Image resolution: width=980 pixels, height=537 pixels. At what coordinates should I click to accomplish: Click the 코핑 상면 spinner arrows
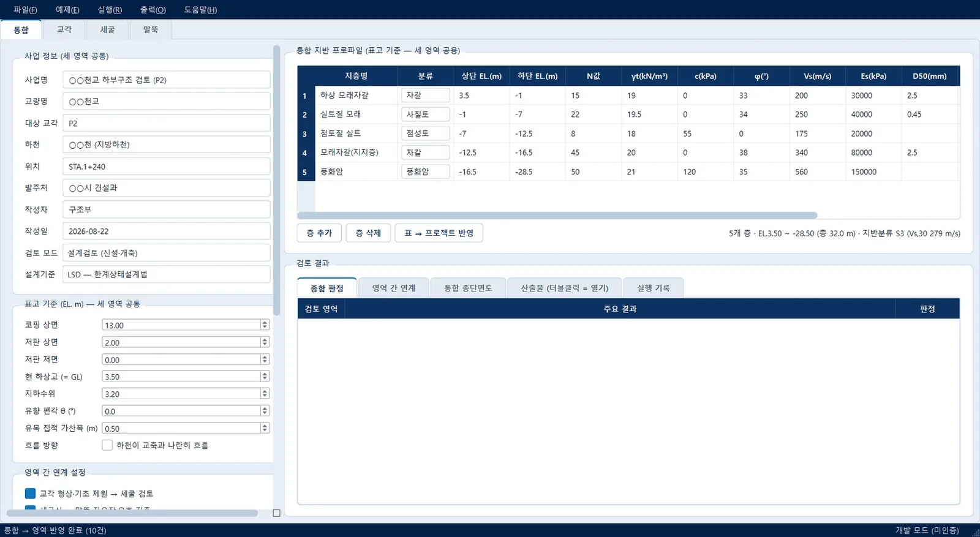coord(265,325)
